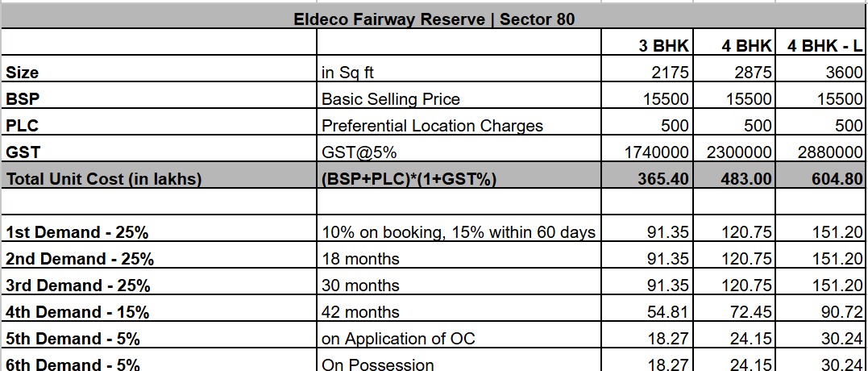Click the GST@5% description cell
868x371 pixels.
359,152
